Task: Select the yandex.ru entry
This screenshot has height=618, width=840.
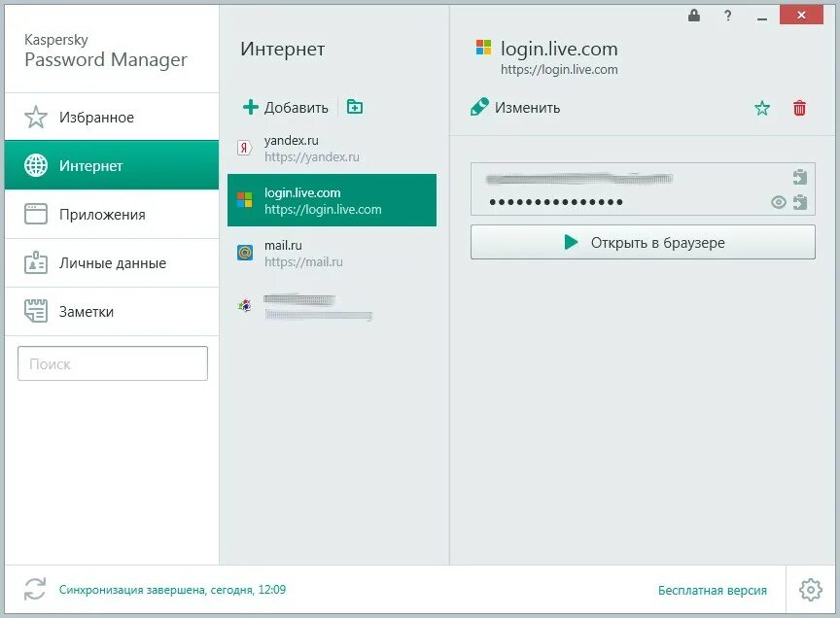Action: [332, 149]
